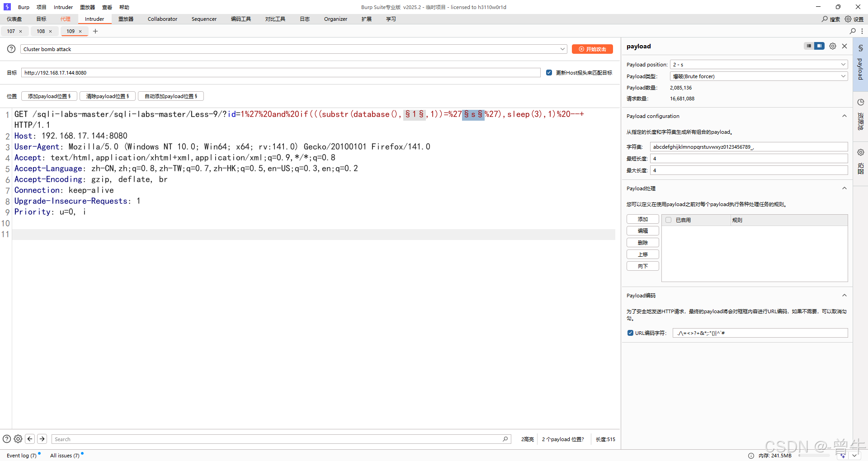Click the bottom-left help question icon
Viewport: 868px width, 461px height.
[7, 439]
